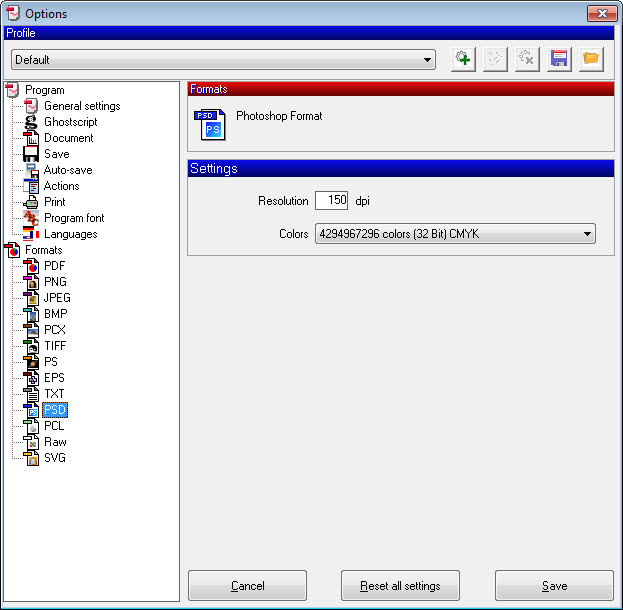Select the SVG format entry
Screen dimensions: 623x610
pos(55,458)
